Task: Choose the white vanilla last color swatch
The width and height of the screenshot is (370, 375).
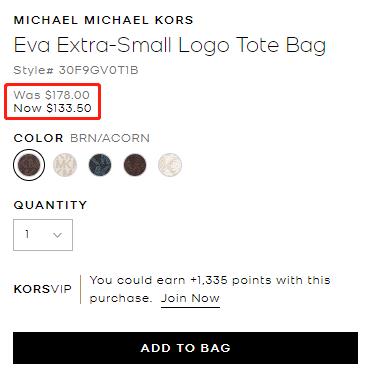Action: [x=170, y=165]
